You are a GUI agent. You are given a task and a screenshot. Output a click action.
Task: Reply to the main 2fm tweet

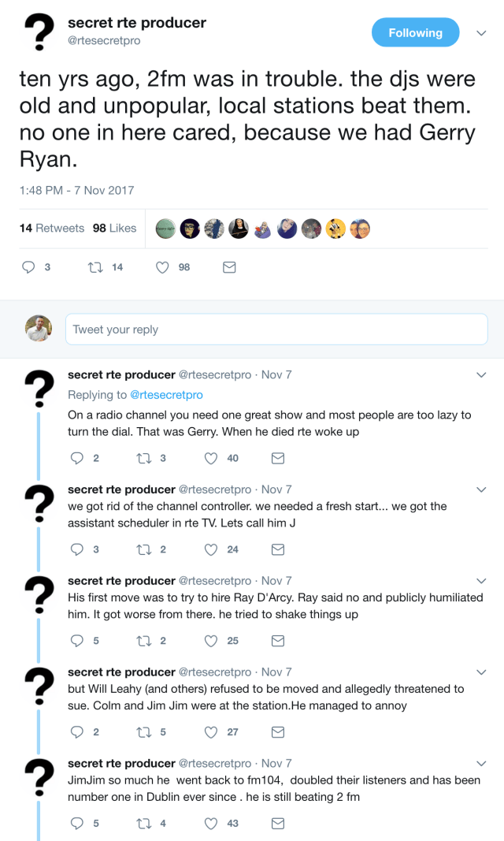pos(29,268)
